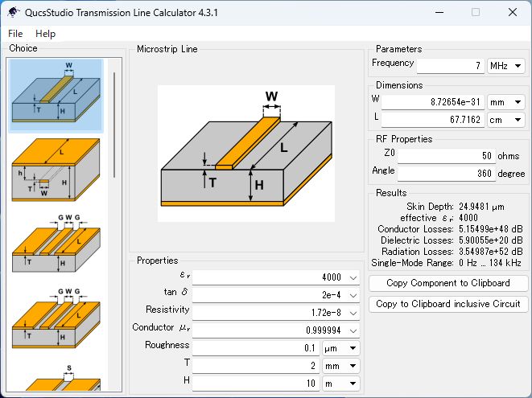Click the T thickness value field
Viewport: 532px width, 398px height.
[255, 366]
